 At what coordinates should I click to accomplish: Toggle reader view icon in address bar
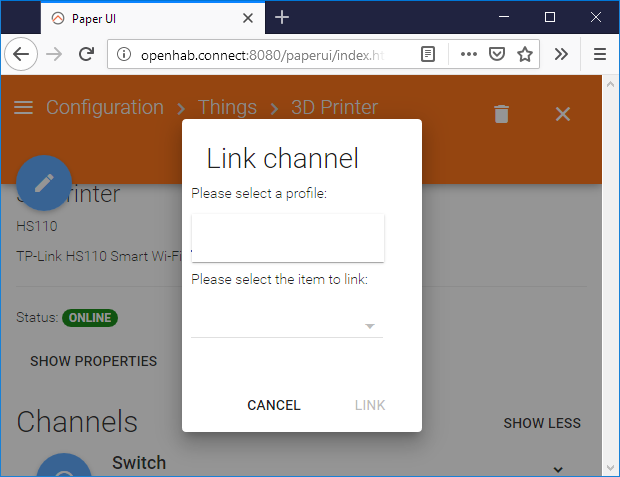(x=428, y=54)
